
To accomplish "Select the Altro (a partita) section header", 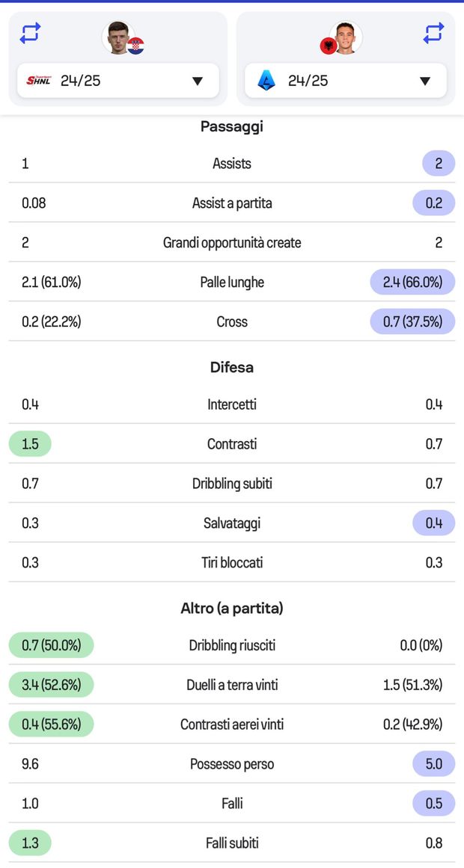I will point(232,608).
